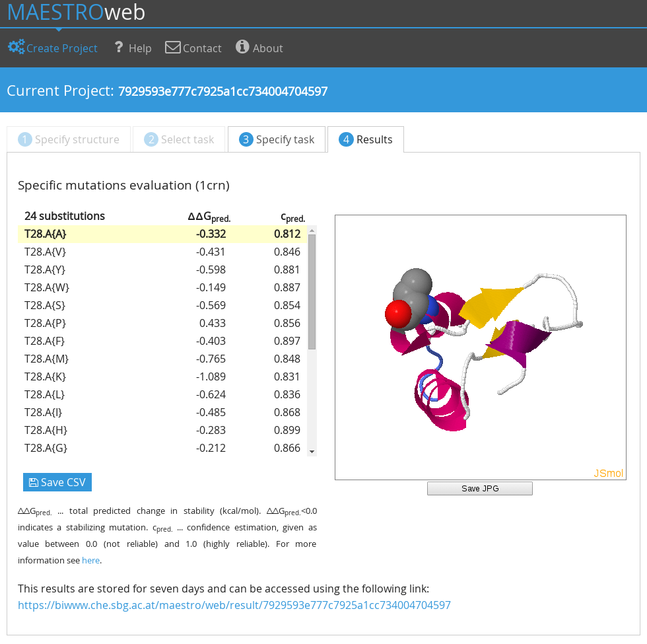Click the 0.897 confidence value
The height and width of the screenshot is (644, 647).
pyautogui.click(x=287, y=341)
